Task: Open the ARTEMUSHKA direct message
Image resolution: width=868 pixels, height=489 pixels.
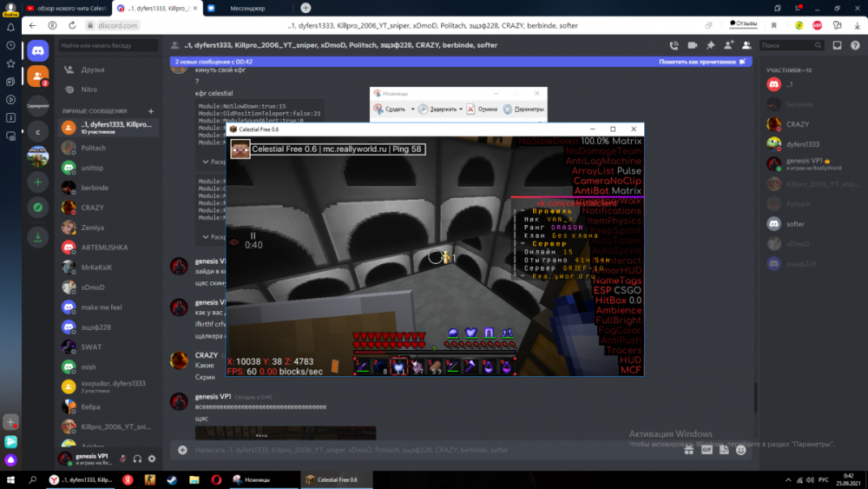Action: (x=108, y=248)
